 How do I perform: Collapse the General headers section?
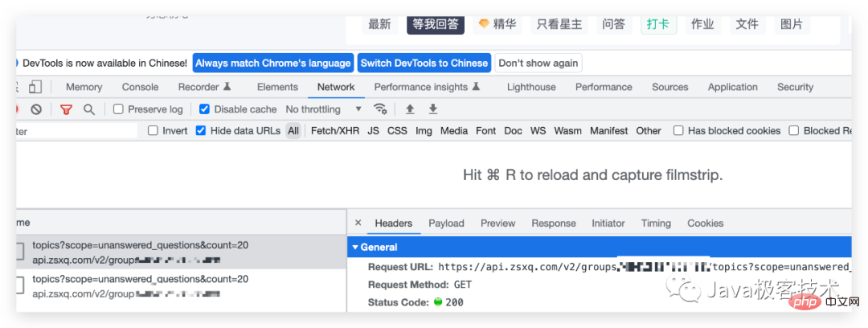tap(356, 248)
